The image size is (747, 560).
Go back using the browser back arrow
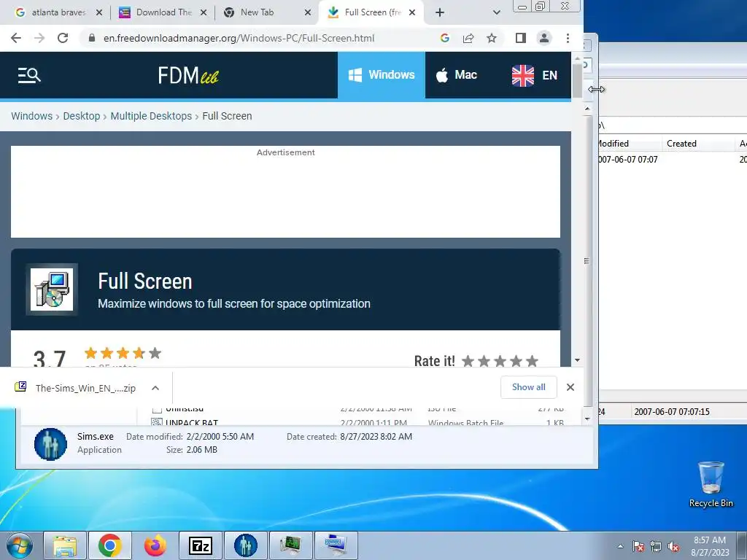pyautogui.click(x=16, y=38)
